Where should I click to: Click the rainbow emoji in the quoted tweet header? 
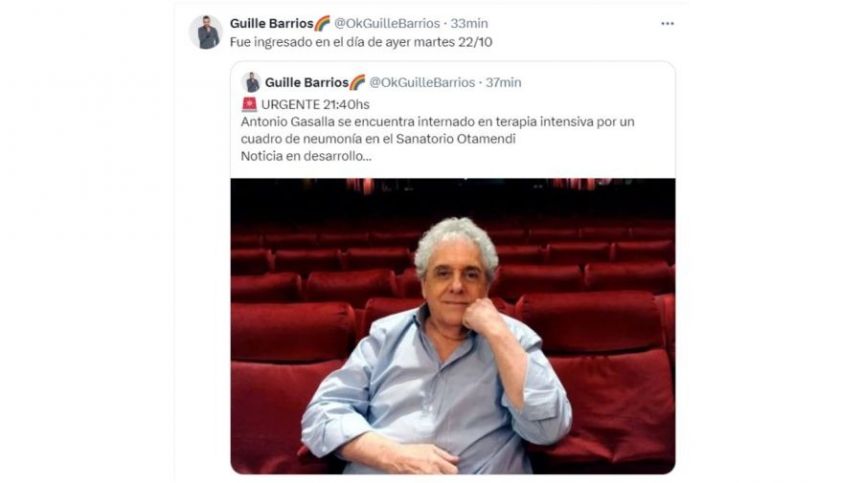point(357,82)
